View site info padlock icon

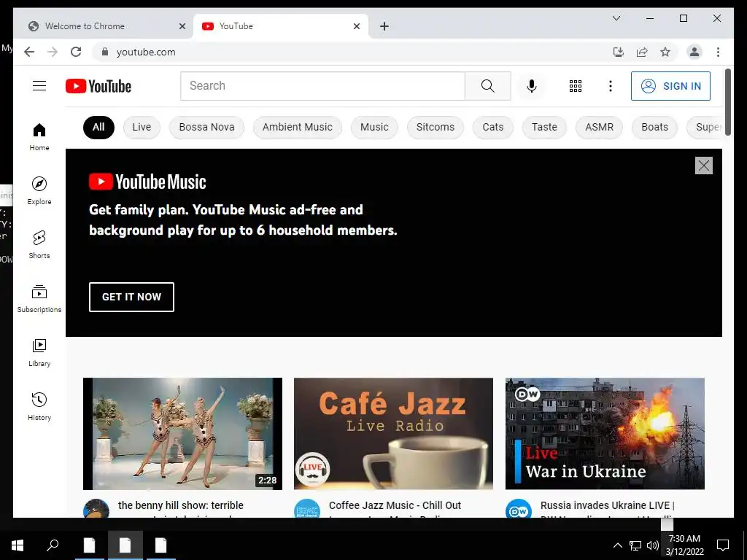105,52
